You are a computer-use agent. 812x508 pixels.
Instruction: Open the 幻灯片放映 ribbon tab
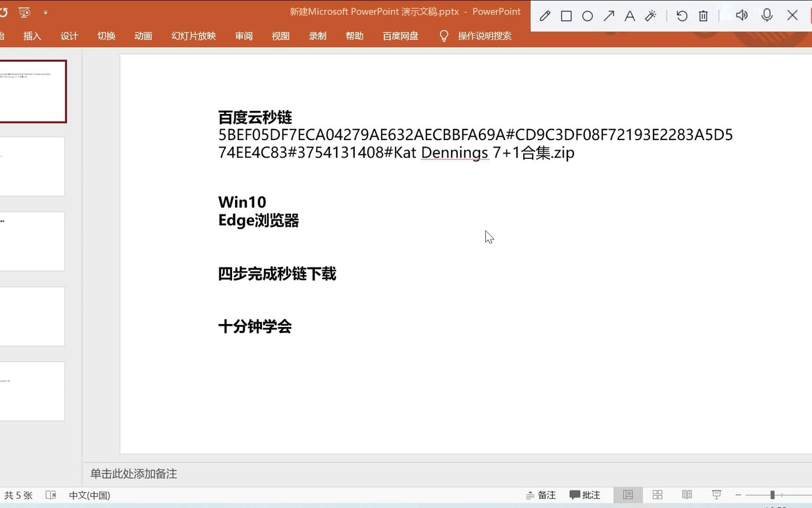[194, 36]
